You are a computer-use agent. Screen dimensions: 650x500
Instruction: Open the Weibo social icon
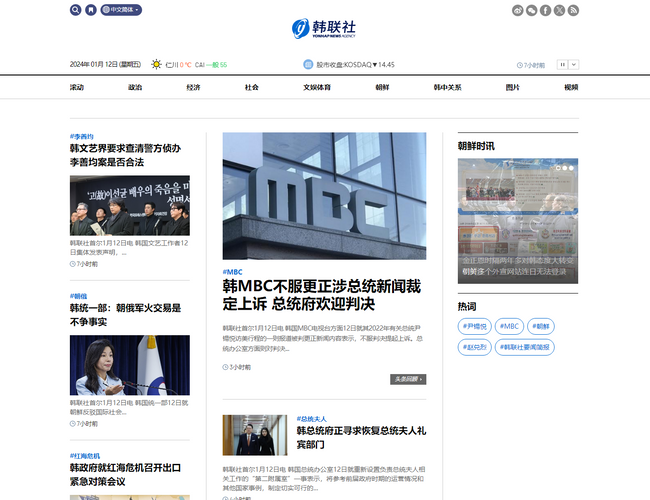click(517, 10)
